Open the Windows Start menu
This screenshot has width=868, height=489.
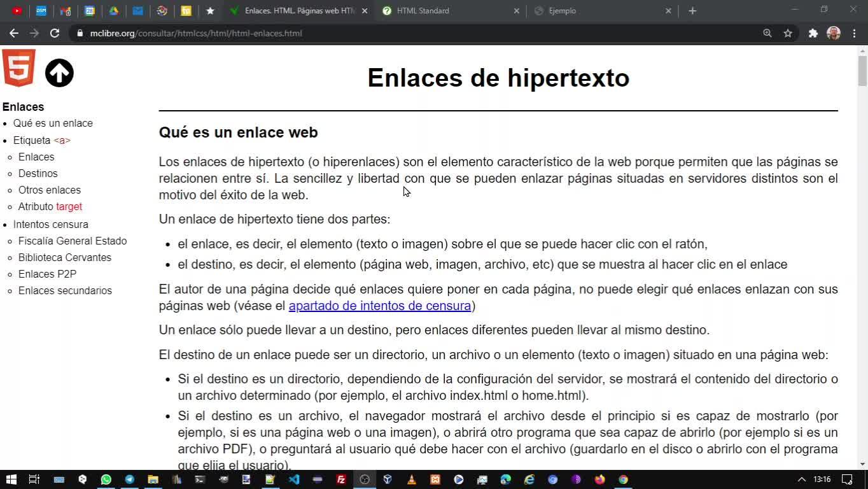11,479
